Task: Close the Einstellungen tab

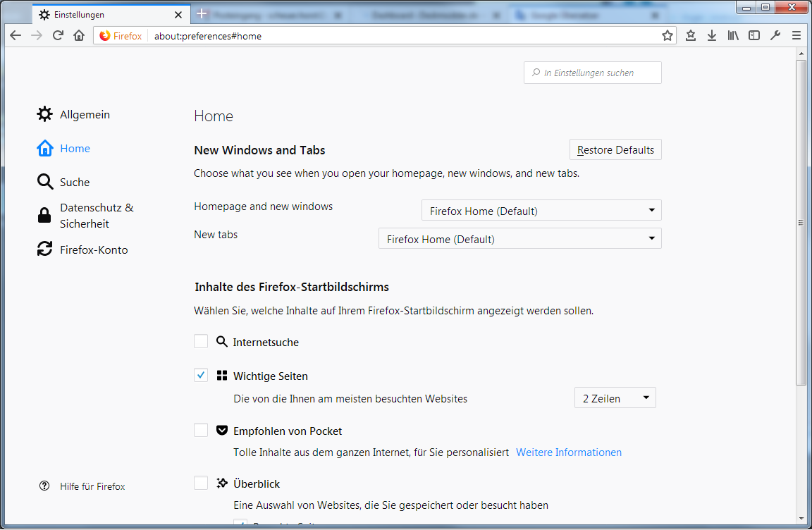Action: point(178,15)
